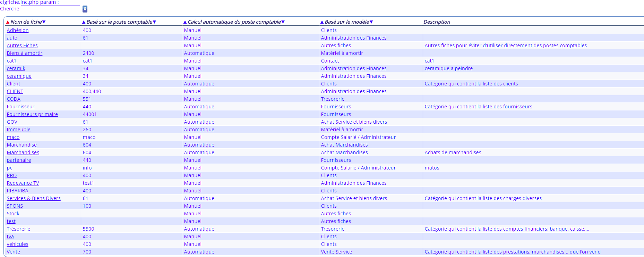This screenshot has height=257, width=644.
Task: Open the tva fiche link
Action: point(10,237)
